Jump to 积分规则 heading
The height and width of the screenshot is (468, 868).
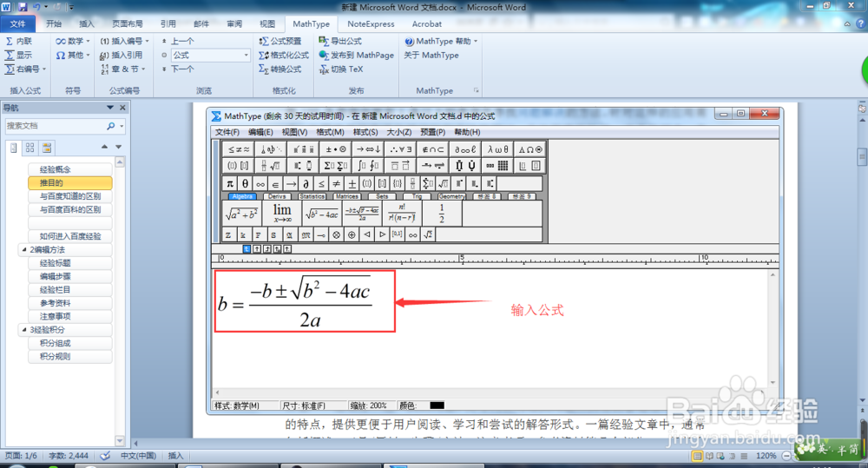point(70,356)
